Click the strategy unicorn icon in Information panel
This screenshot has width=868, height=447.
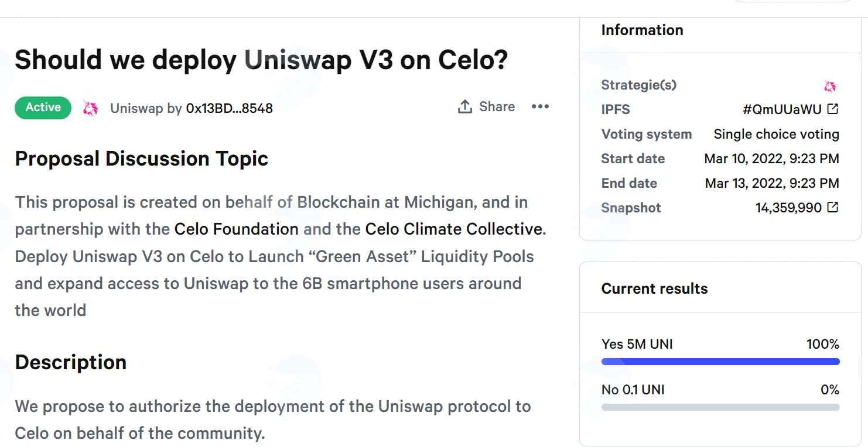pyautogui.click(x=830, y=86)
